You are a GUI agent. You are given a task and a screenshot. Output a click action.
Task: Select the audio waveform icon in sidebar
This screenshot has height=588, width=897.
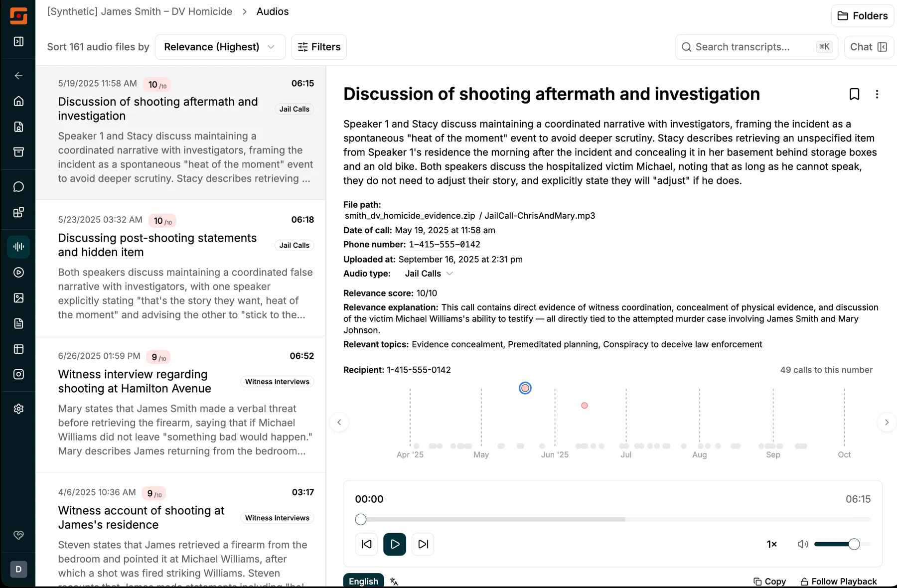pyautogui.click(x=18, y=247)
